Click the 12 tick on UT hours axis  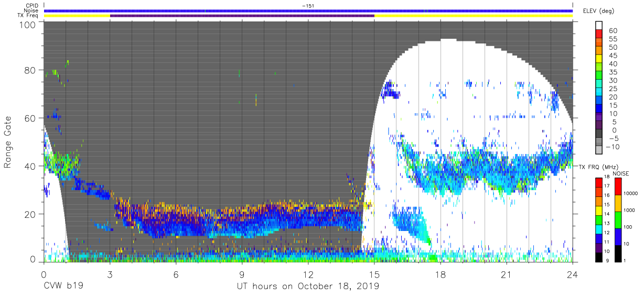tap(308, 274)
